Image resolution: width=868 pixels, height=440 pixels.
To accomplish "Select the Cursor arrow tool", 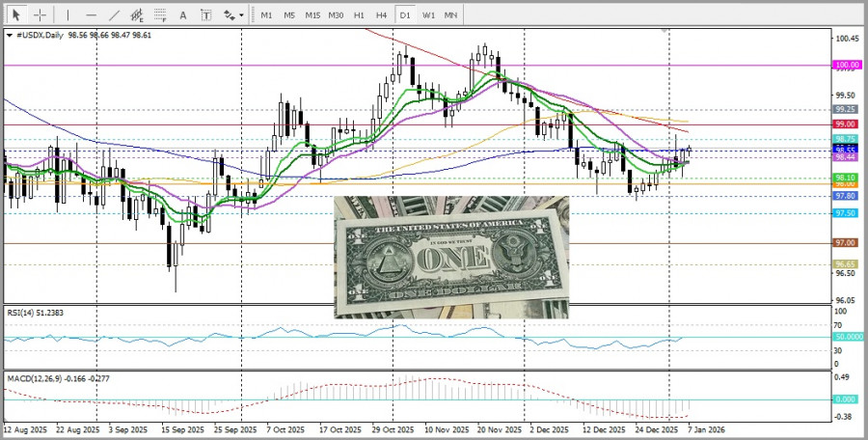I will (16, 15).
